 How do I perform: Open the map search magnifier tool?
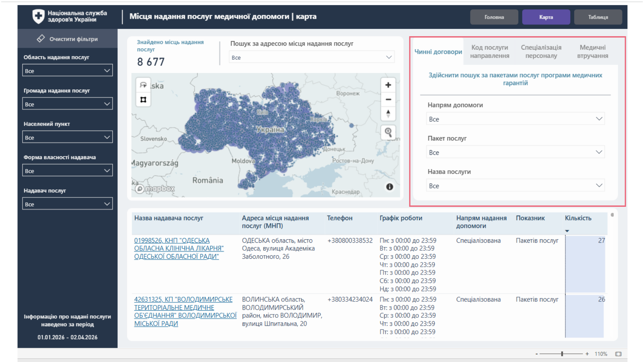coord(388,132)
